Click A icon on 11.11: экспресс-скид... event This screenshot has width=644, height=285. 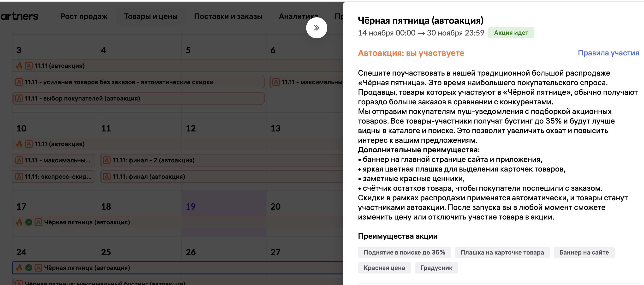tap(19, 177)
